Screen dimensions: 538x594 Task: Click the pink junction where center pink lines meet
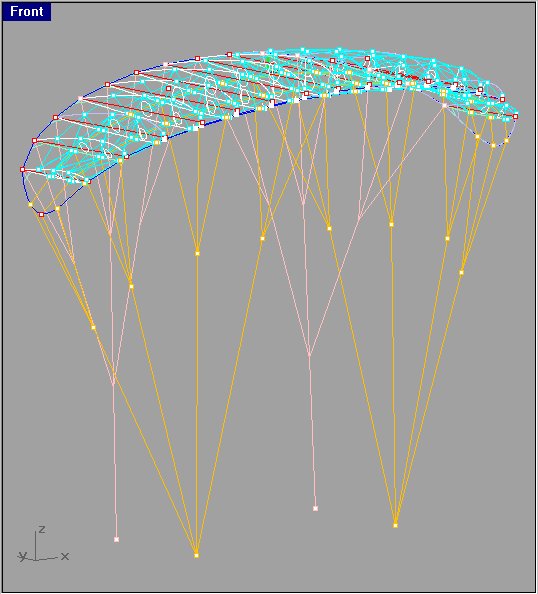click(x=310, y=355)
